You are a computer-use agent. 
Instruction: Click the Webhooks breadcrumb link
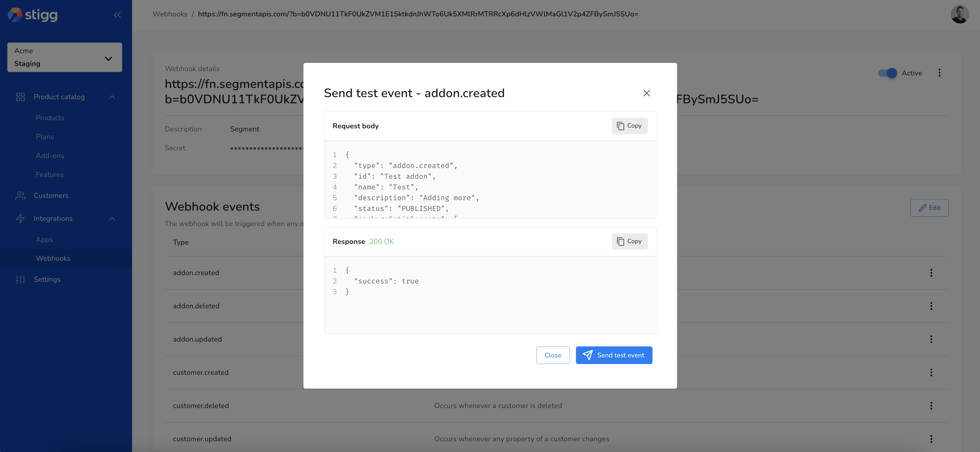(170, 14)
